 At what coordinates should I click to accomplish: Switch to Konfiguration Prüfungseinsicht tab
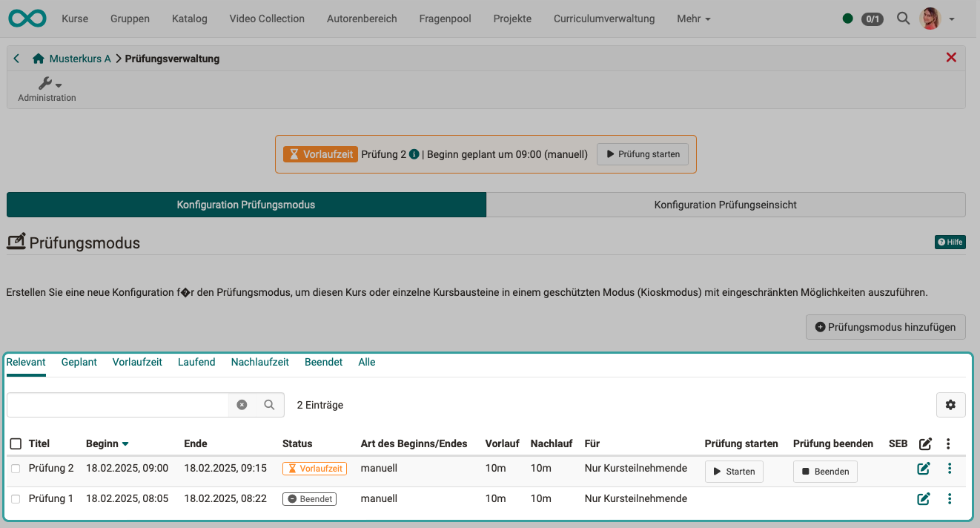point(726,205)
